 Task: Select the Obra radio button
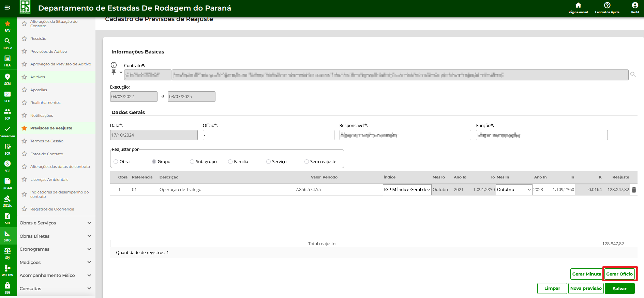pos(116,162)
